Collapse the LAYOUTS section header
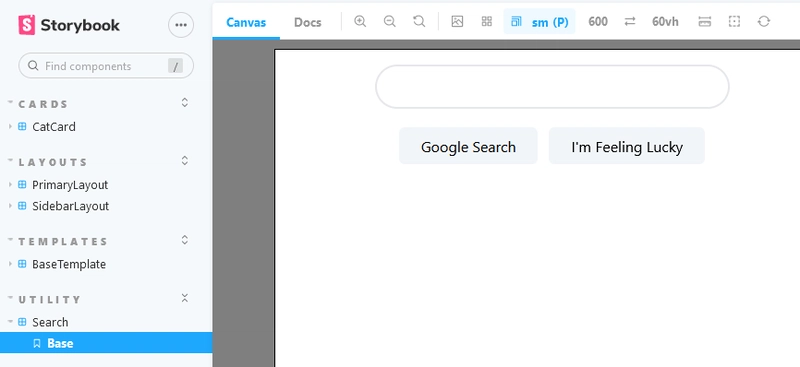800x367 pixels. point(53,162)
